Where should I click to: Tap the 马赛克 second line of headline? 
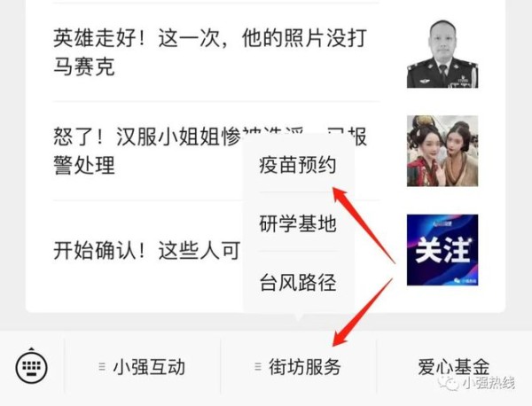pyautogui.click(x=84, y=66)
